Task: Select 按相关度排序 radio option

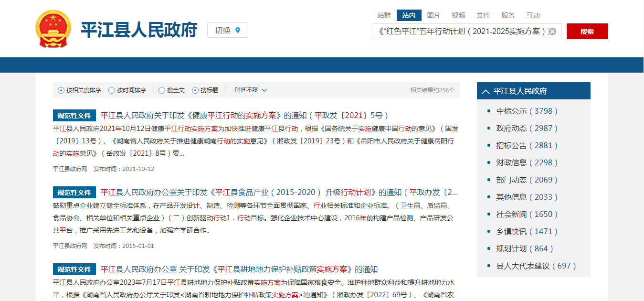Action: click(x=61, y=90)
